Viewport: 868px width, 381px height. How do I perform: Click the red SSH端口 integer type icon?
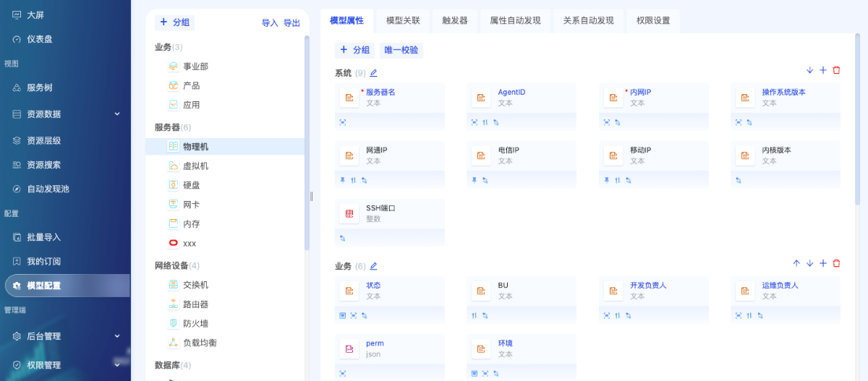349,213
